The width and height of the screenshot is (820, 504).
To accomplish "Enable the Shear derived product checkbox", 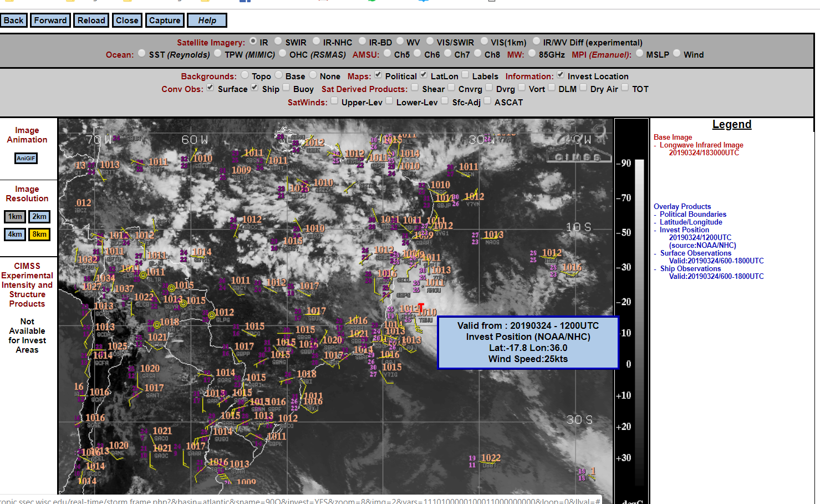I will [x=415, y=88].
